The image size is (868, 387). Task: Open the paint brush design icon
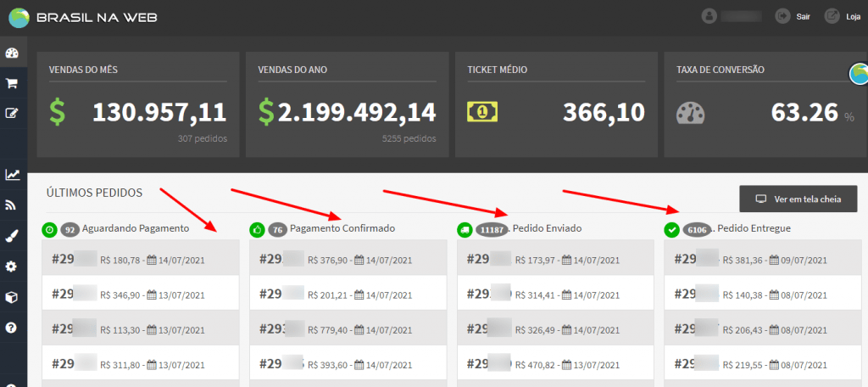(13, 235)
